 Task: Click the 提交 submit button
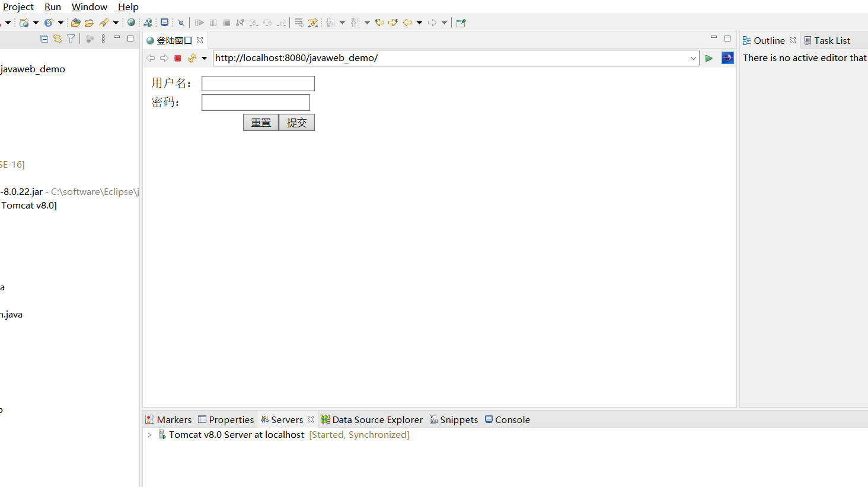[x=296, y=122]
